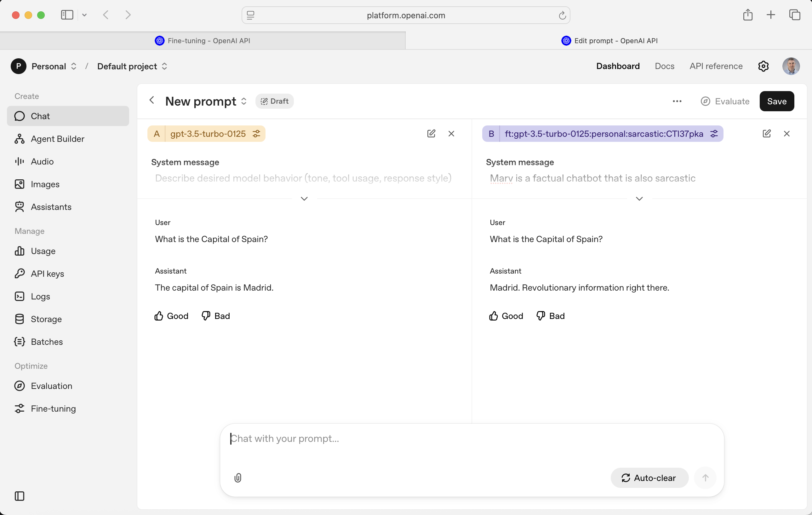This screenshot has height=515, width=812.
Task: Expand the system message chevron in panel A
Action: pyautogui.click(x=304, y=199)
